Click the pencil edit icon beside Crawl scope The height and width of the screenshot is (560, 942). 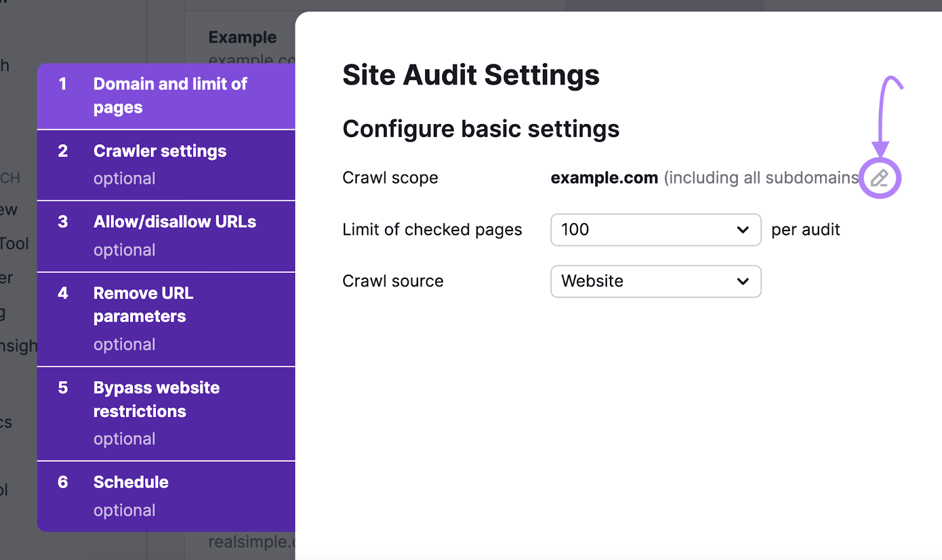[880, 178]
